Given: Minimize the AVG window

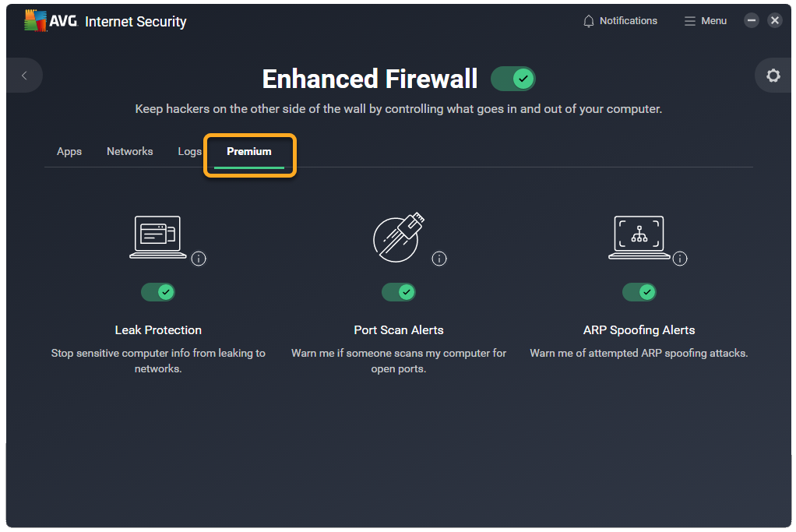Looking at the screenshot, I should (x=752, y=20).
